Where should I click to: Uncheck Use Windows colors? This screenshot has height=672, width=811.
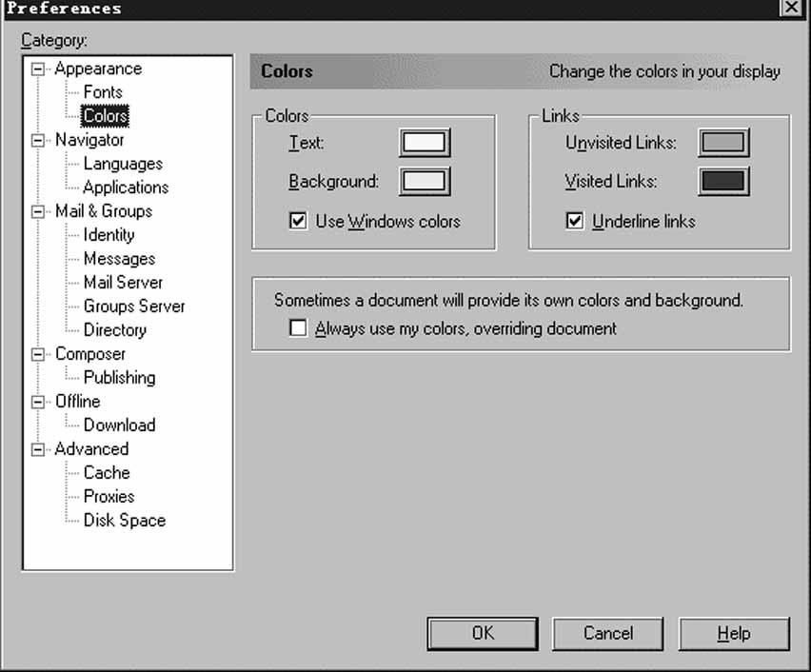(298, 222)
